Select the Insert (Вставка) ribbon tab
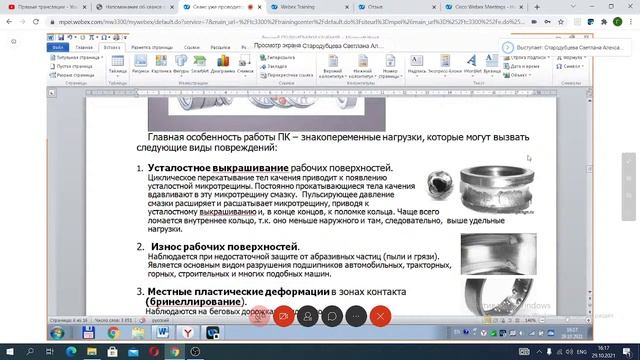This screenshot has height=360, width=640. [x=111, y=47]
